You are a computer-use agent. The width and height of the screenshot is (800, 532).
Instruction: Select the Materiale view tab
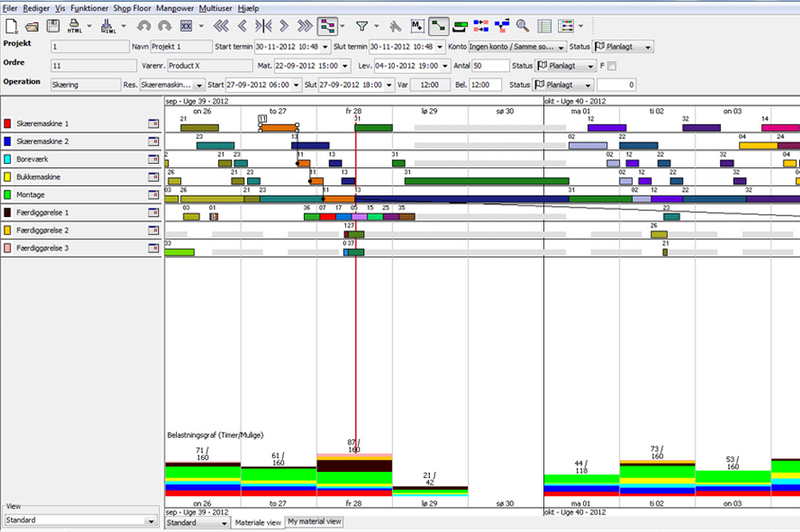pyautogui.click(x=258, y=522)
